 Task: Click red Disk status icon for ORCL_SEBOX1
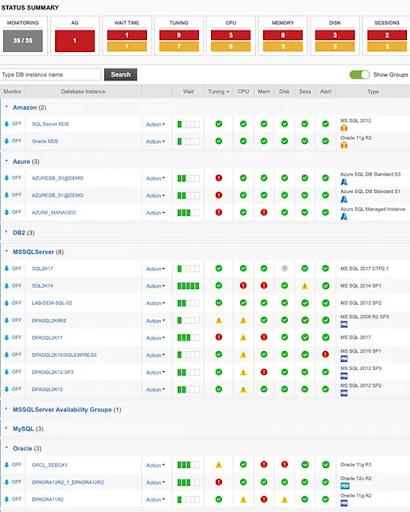point(284,464)
